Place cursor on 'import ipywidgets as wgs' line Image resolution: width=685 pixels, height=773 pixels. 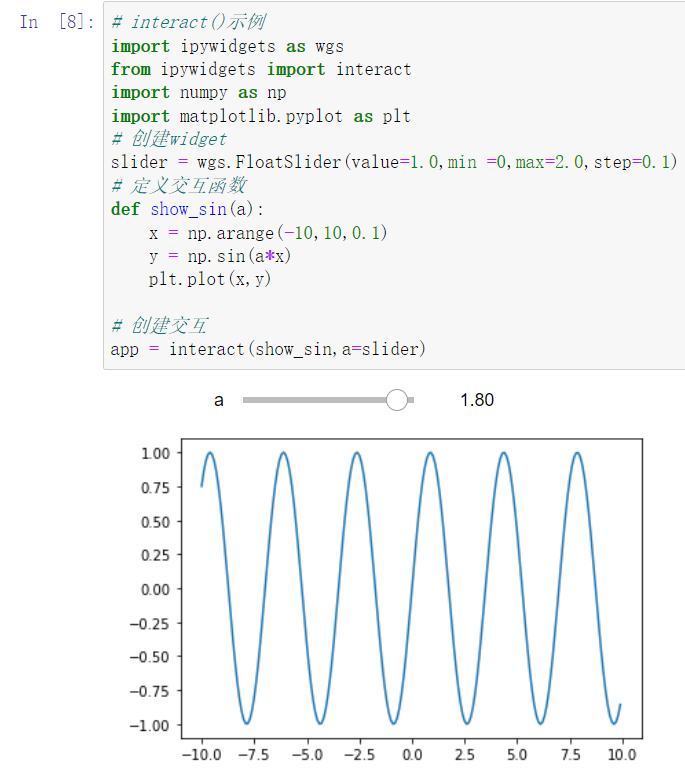click(x=227, y=46)
